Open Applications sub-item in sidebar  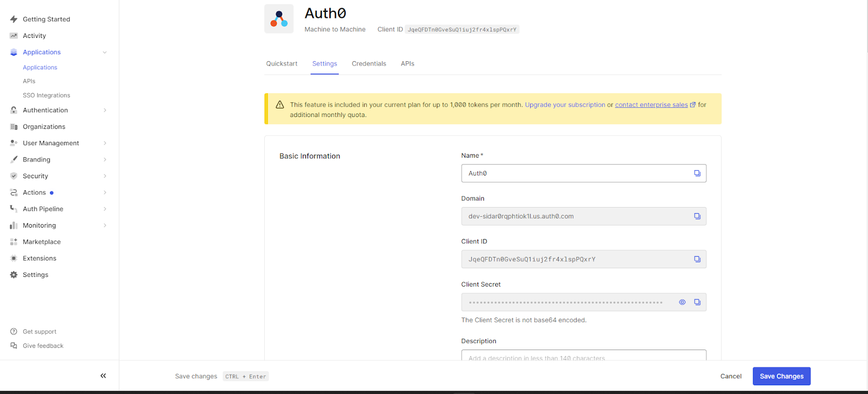pos(40,68)
